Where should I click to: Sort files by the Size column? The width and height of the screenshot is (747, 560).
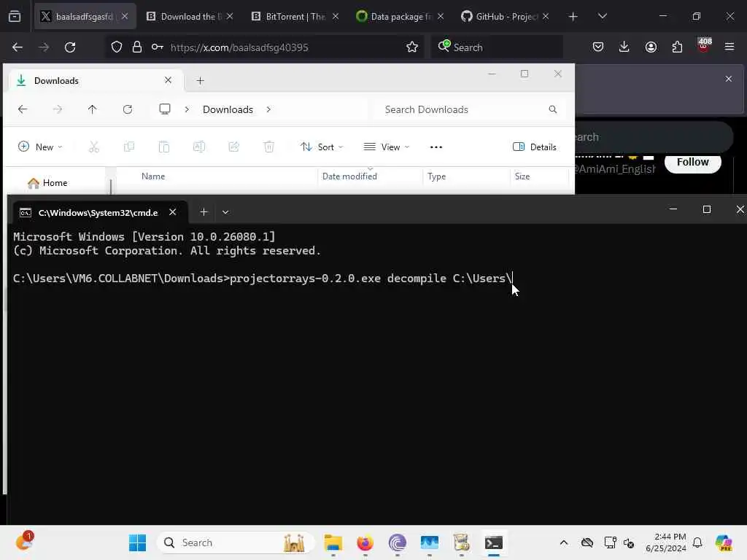[x=522, y=176]
